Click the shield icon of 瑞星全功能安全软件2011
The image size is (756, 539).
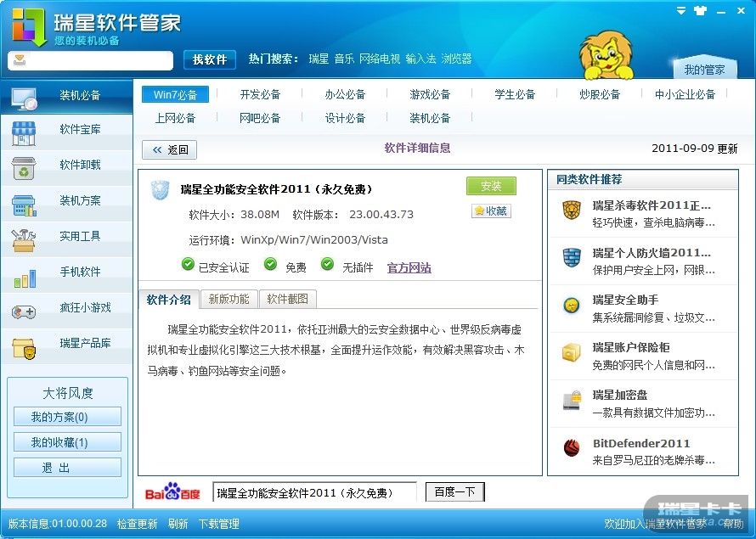pyautogui.click(x=160, y=190)
